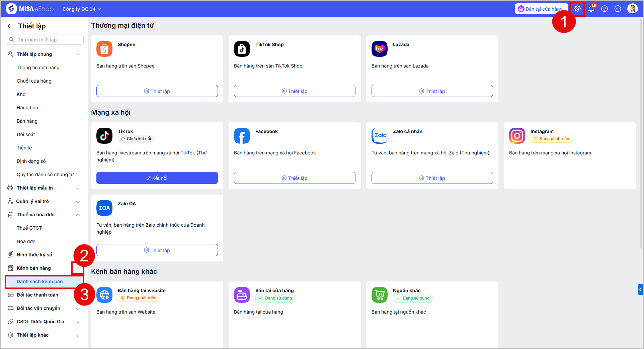This screenshot has height=349, width=644.
Task: Open Thuế GTGT settings
Action: coord(29,228)
